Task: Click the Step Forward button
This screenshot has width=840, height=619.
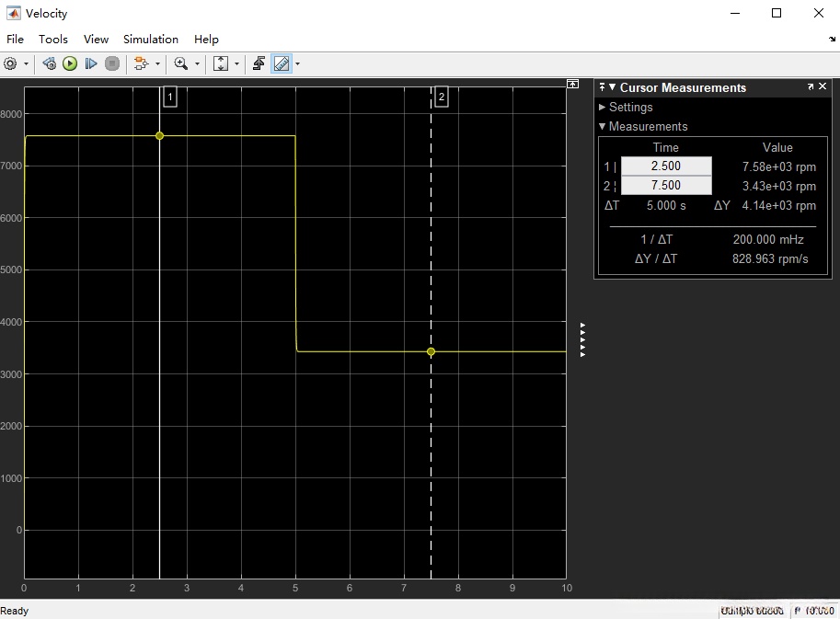Action: 91,63
